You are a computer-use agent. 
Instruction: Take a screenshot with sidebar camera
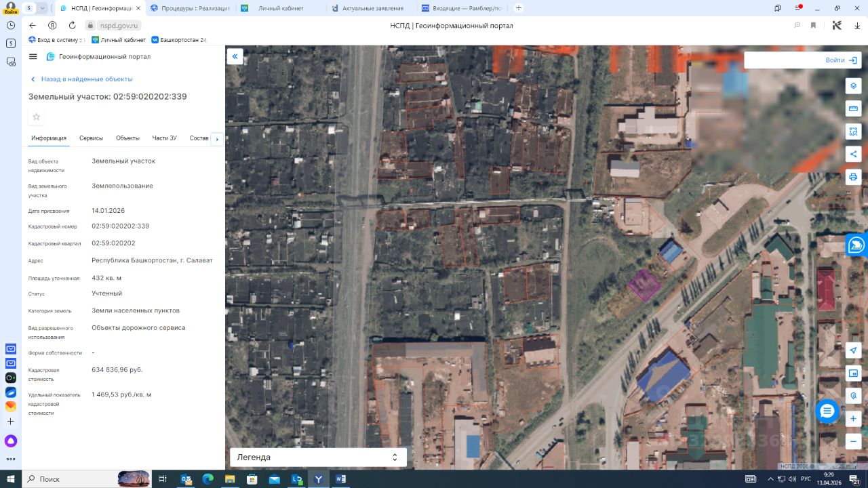[x=11, y=62]
